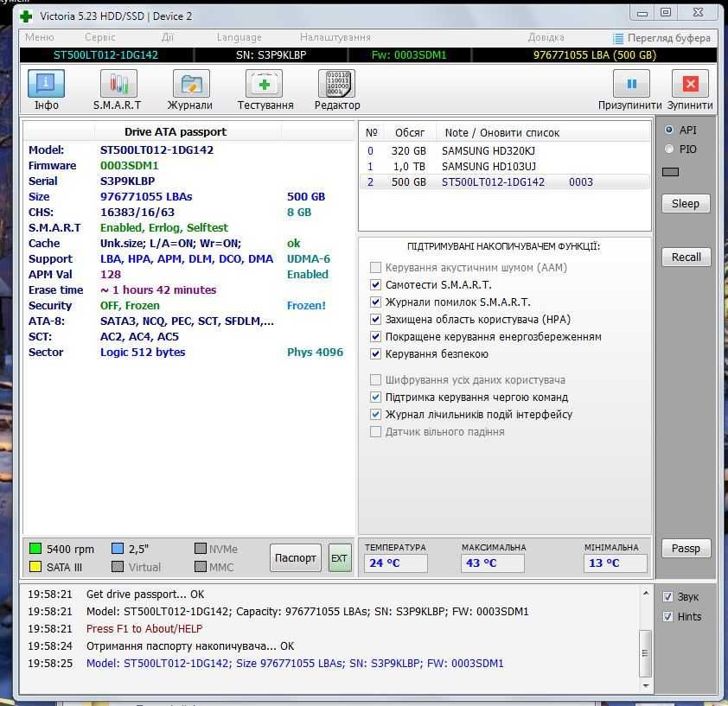The image size is (728, 706).
Task: Select drive 0 SAMSUNG HD320KJ row
Action: pyautogui.click(x=505, y=151)
